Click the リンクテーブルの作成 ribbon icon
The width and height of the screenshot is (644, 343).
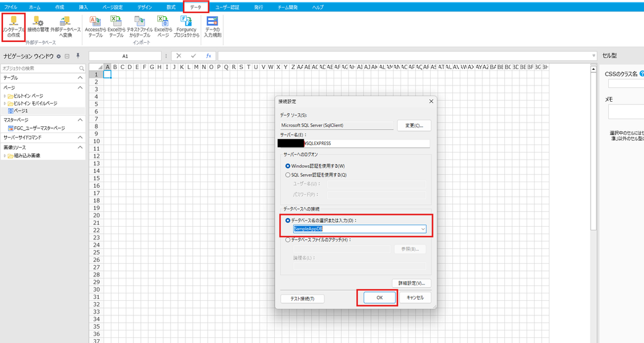(x=14, y=27)
